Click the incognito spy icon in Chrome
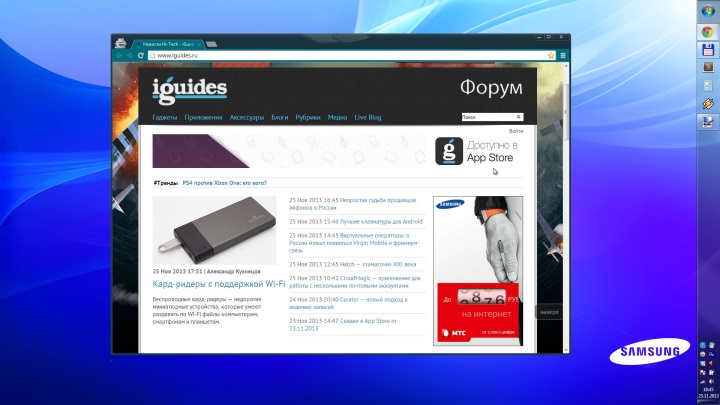The height and width of the screenshot is (405, 720). tap(120, 43)
